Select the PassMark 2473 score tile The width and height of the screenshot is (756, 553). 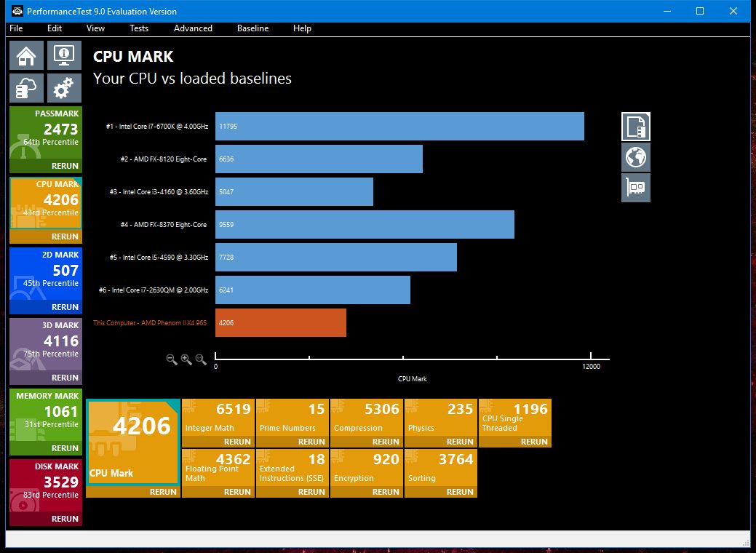[46, 133]
